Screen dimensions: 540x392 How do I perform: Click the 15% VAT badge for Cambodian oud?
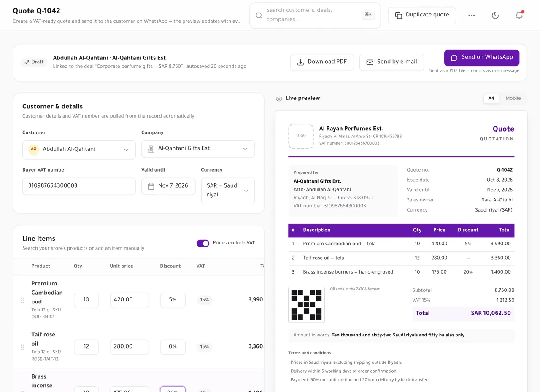pos(205,300)
